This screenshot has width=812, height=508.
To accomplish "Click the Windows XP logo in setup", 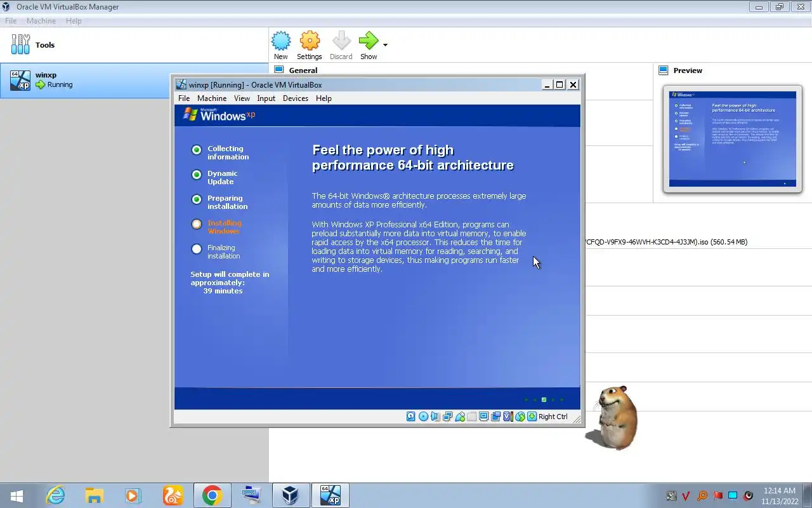I will pos(219,114).
